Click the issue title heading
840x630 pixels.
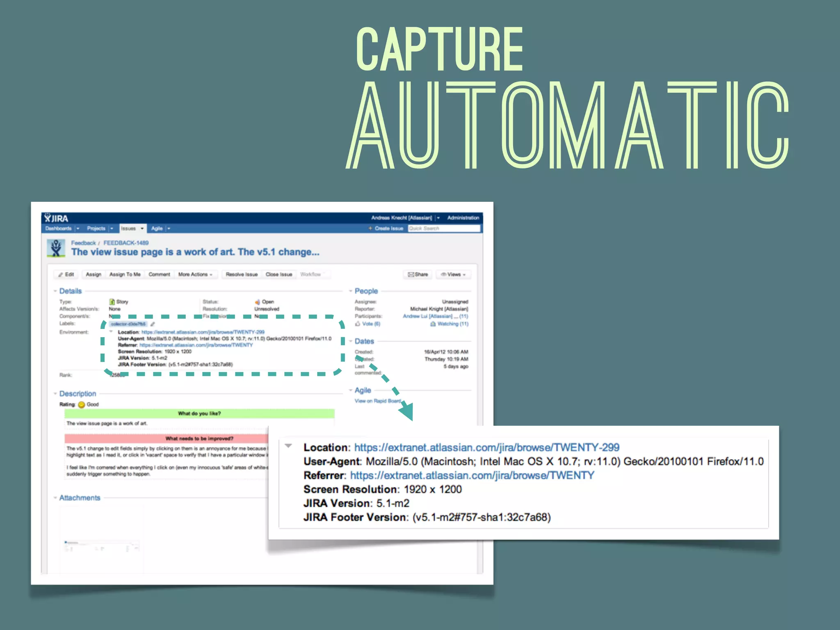tap(195, 252)
